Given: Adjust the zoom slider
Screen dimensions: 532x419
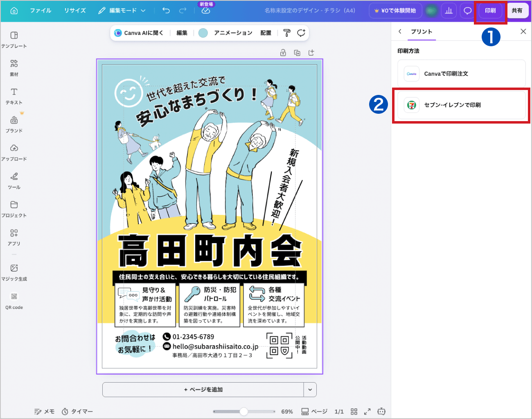Looking at the screenshot, I should [x=244, y=412].
